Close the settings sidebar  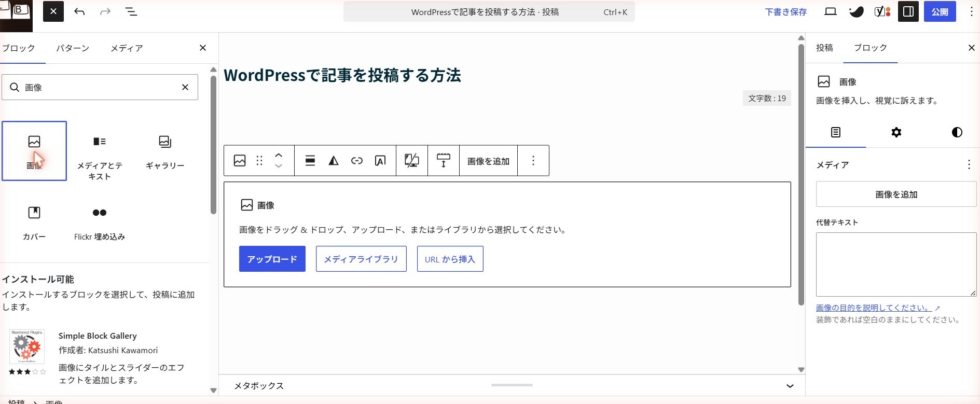[972, 48]
